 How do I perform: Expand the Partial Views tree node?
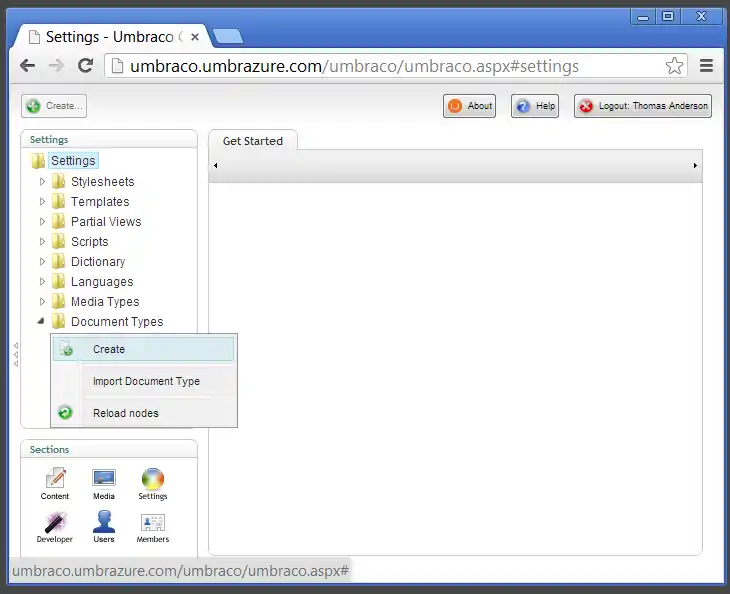click(x=42, y=221)
